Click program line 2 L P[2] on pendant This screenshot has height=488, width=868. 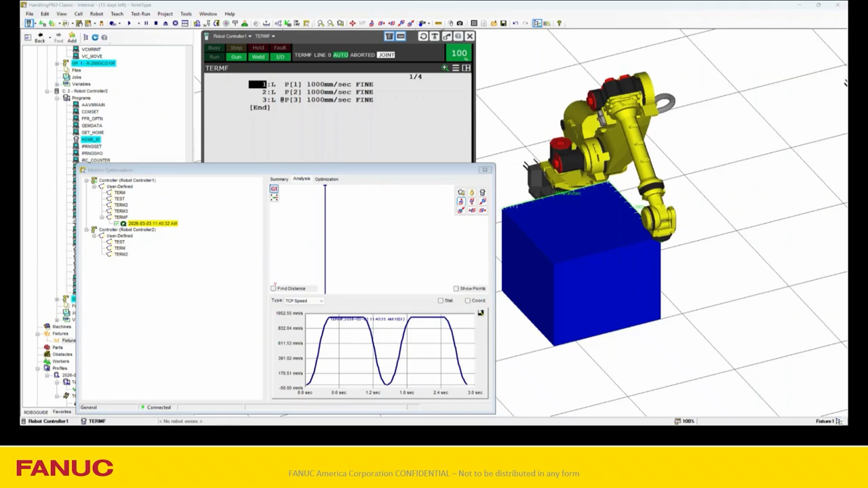[318, 92]
